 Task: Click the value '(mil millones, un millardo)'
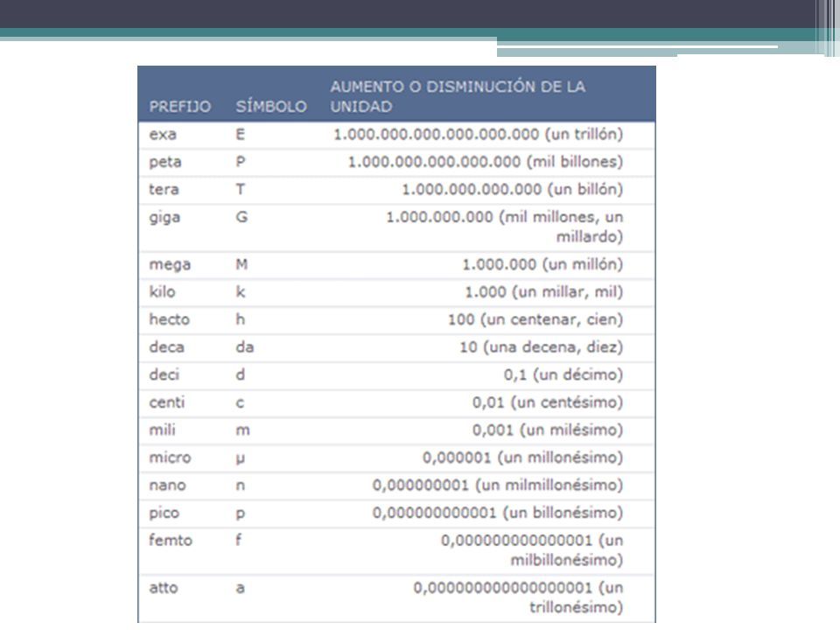coord(560,227)
